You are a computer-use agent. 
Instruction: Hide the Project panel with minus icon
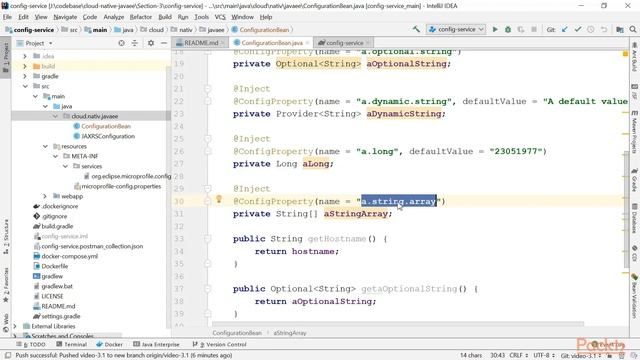click(164, 43)
